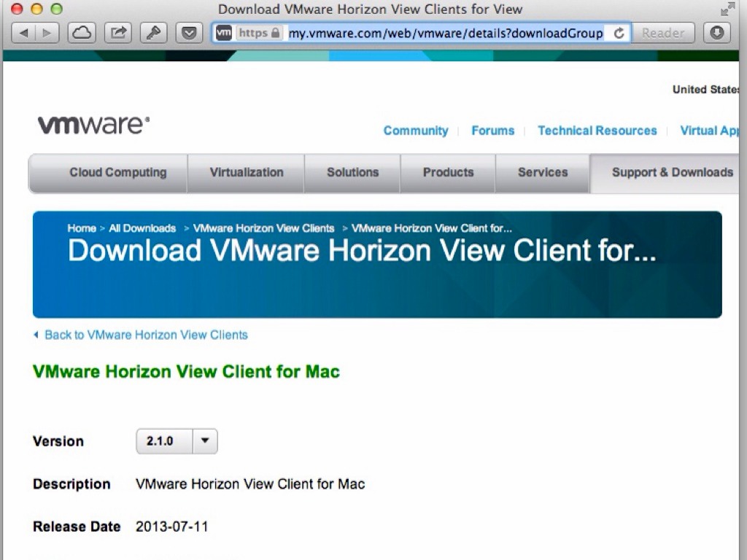Reload the page with refresh icon

click(619, 33)
